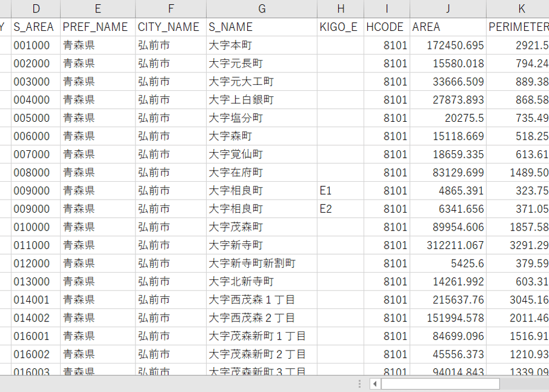Click the PERIMETER header cell

[x=518, y=27]
